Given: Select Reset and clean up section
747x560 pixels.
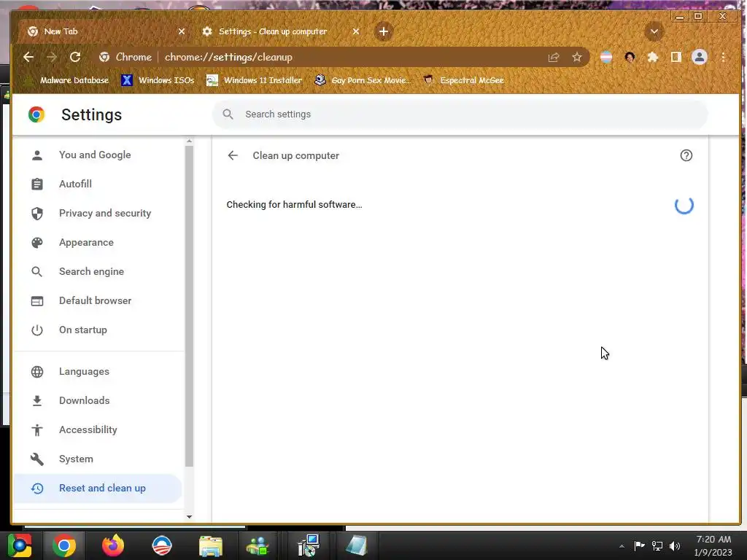Looking at the screenshot, I should pyautogui.click(x=98, y=488).
